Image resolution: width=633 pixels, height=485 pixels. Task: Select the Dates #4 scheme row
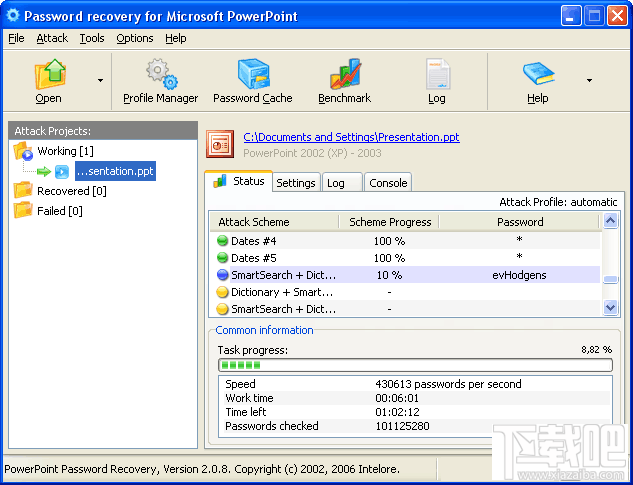click(x=405, y=241)
